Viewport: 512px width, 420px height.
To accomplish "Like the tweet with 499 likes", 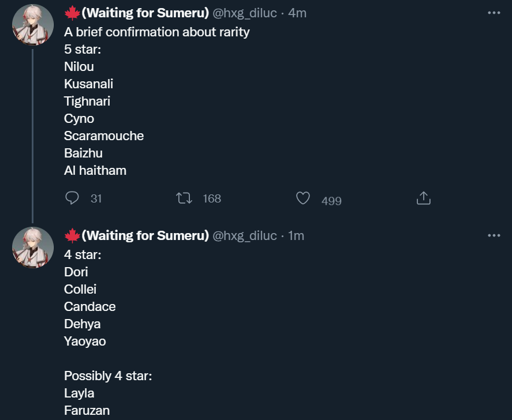I will (303, 198).
